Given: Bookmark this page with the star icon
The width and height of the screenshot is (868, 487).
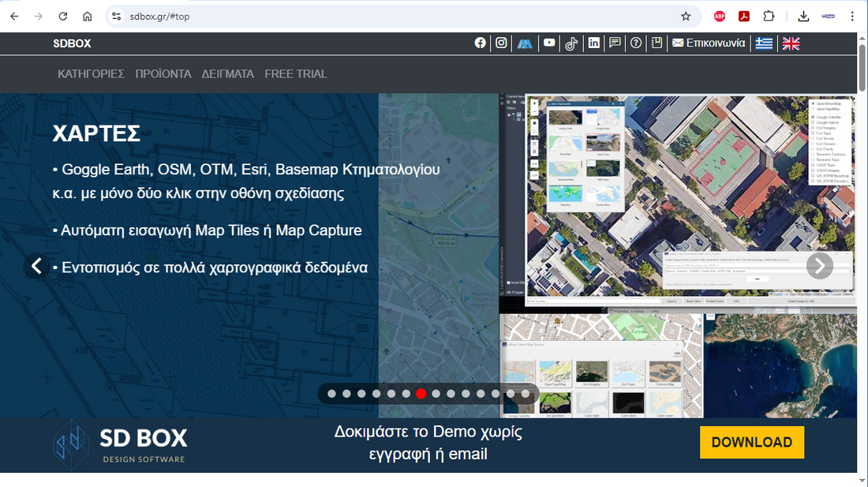Looking at the screenshot, I should pos(686,16).
